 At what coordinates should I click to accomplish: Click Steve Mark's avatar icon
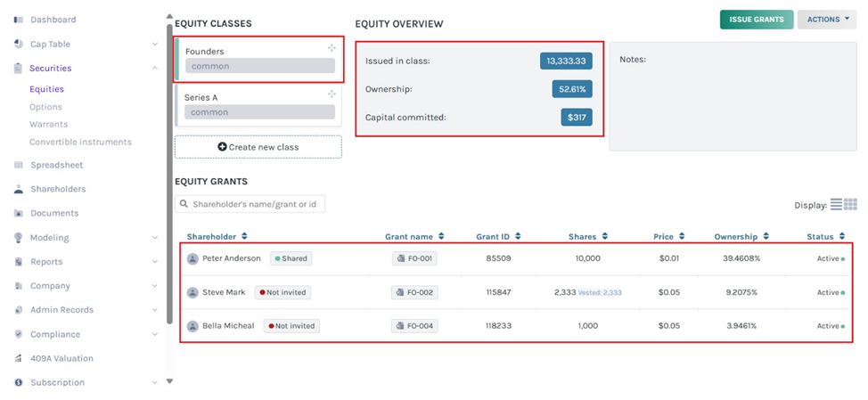coord(192,292)
